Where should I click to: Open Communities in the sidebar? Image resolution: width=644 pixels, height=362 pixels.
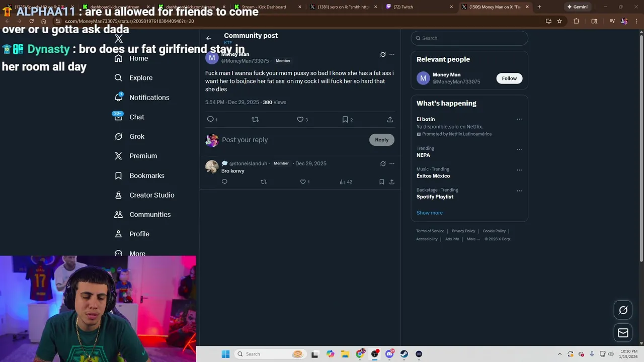click(x=142, y=215)
